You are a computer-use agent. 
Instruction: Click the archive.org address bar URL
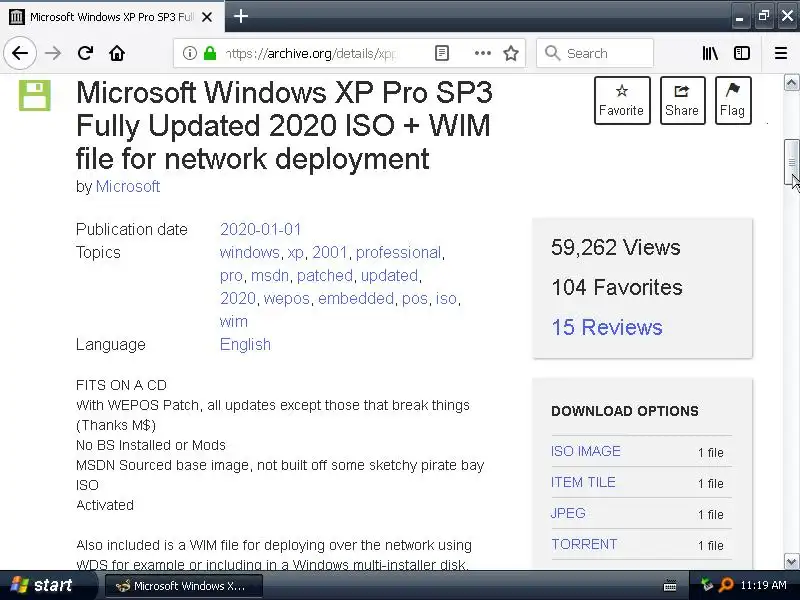tap(311, 53)
